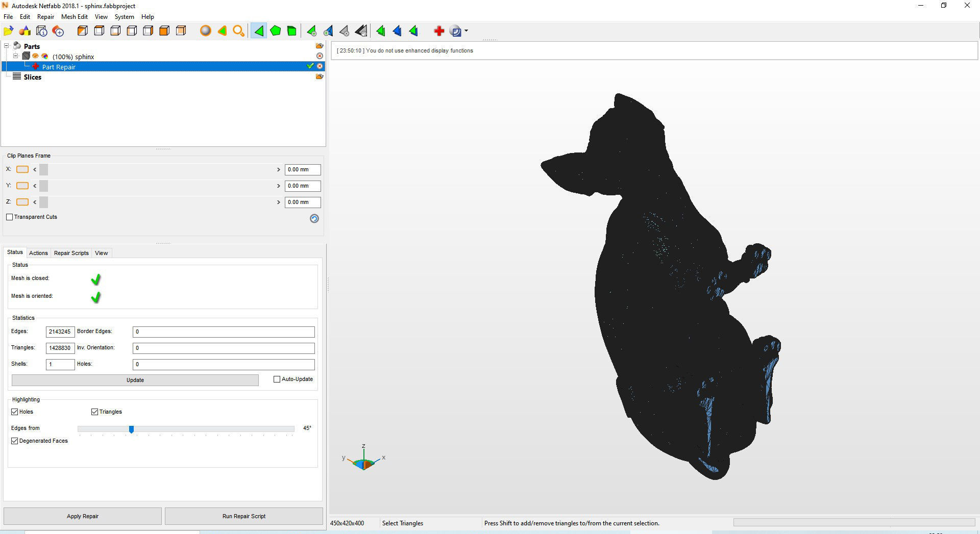
Task: Click the double blue triangles icon
Action: click(397, 31)
